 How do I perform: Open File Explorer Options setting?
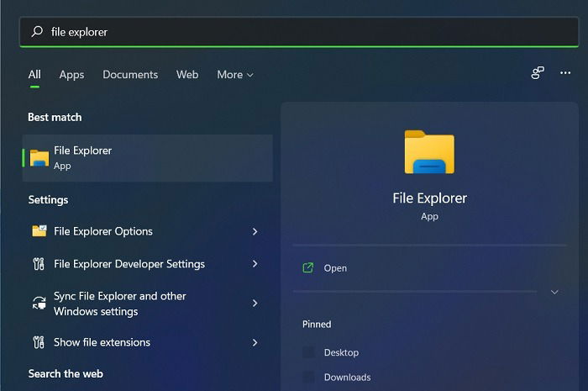tap(148, 231)
